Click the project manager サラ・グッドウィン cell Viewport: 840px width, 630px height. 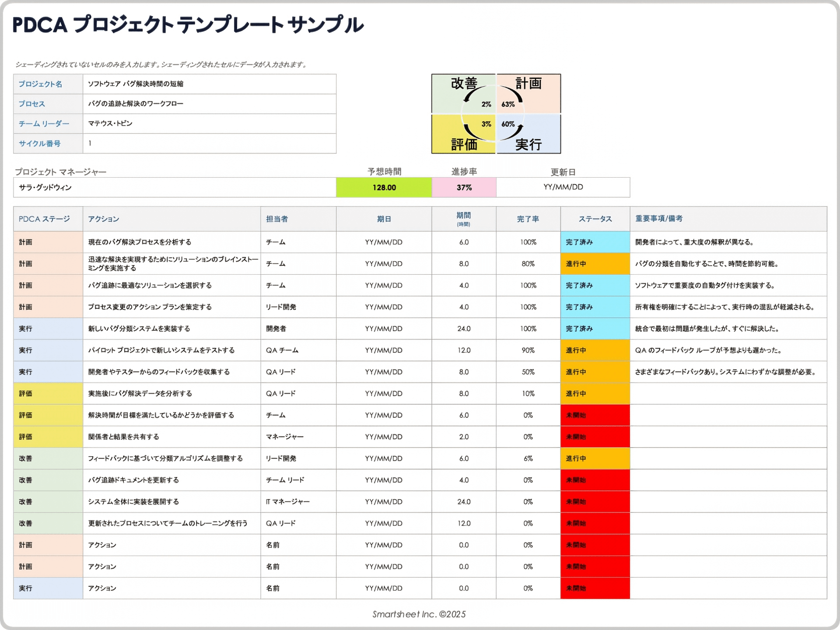pos(175,187)
